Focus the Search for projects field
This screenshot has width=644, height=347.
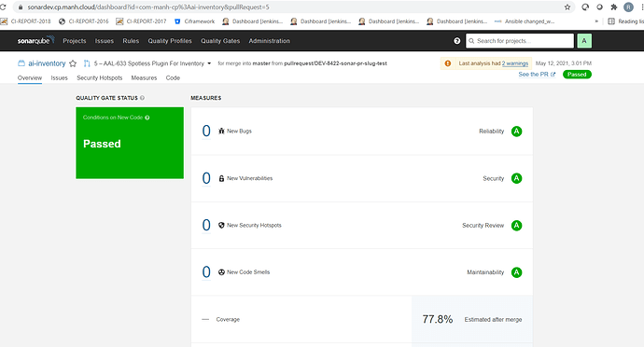click(x=520, y=41)
